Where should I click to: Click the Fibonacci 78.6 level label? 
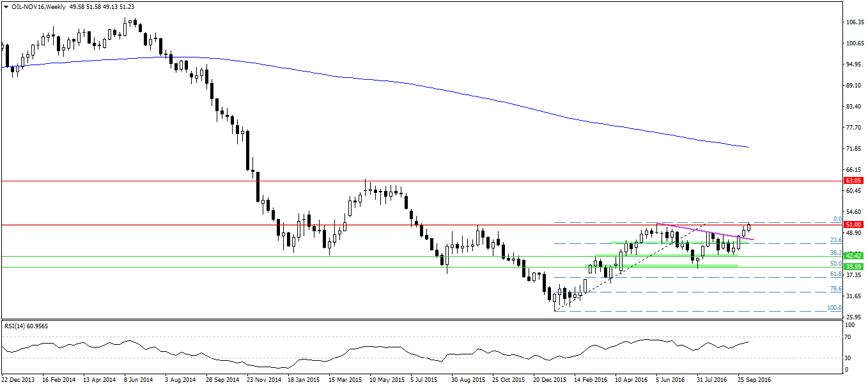click(x=835, y=289)
